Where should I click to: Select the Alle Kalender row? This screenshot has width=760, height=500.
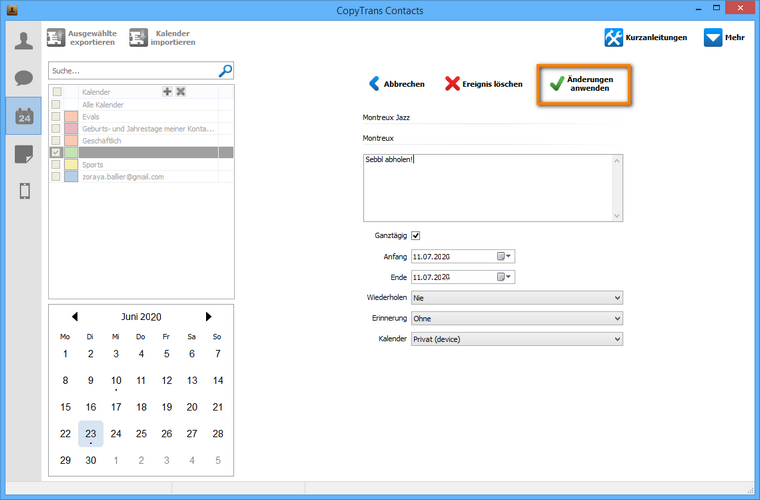[141, 105]
